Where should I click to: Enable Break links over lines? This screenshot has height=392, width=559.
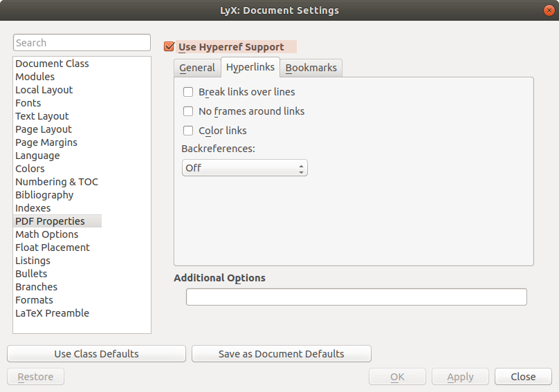(x=188, y=92)
